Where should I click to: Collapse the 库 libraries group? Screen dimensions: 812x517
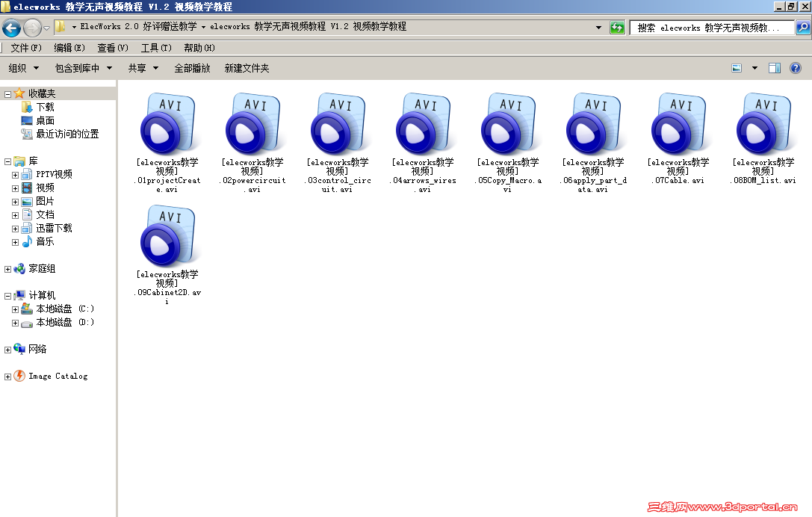click(7, 161)
